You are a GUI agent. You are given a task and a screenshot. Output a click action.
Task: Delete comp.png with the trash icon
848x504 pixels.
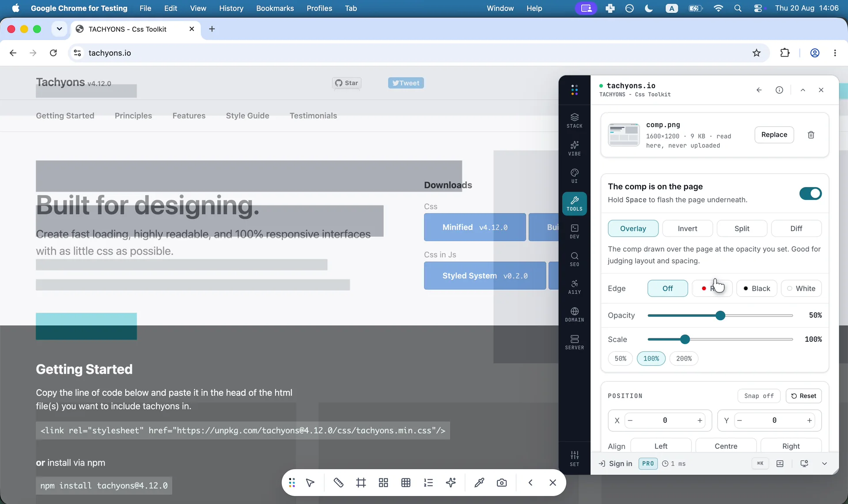811,135
